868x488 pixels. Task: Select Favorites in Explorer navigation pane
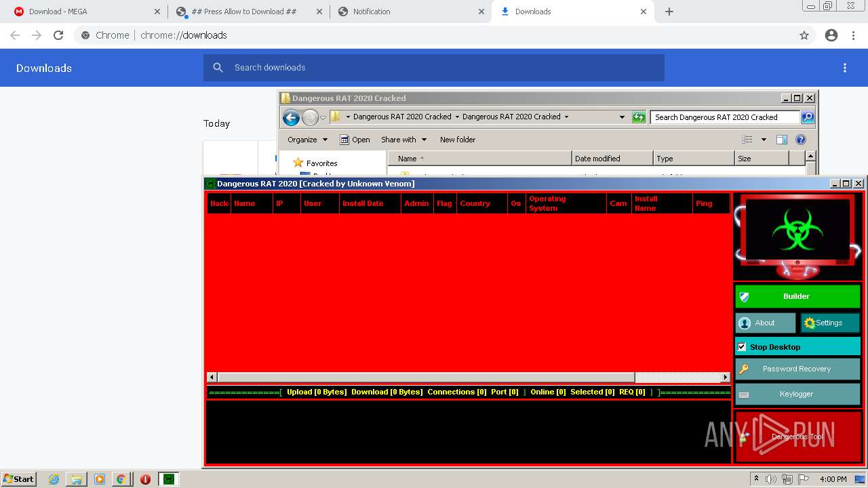(x=321, y=163)
